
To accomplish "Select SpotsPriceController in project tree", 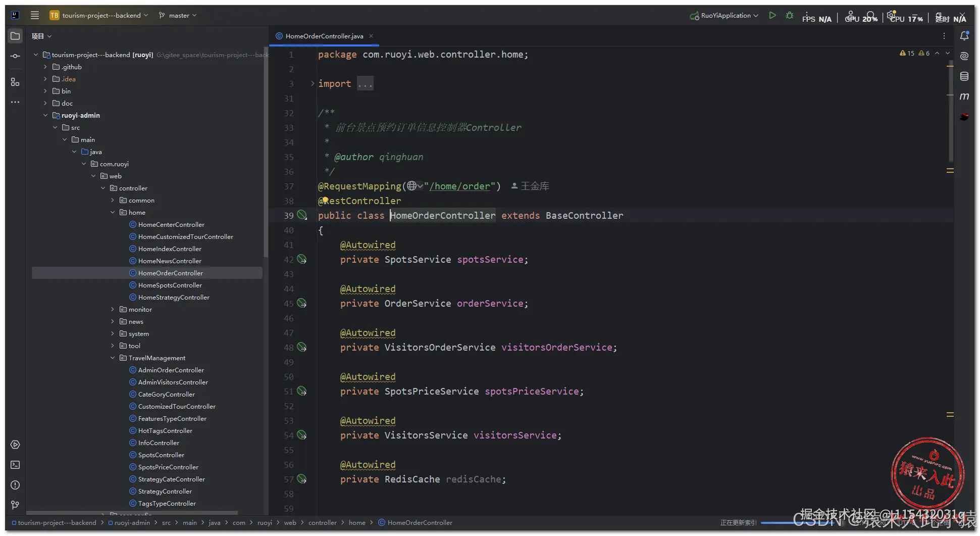I will coord(168,467).
